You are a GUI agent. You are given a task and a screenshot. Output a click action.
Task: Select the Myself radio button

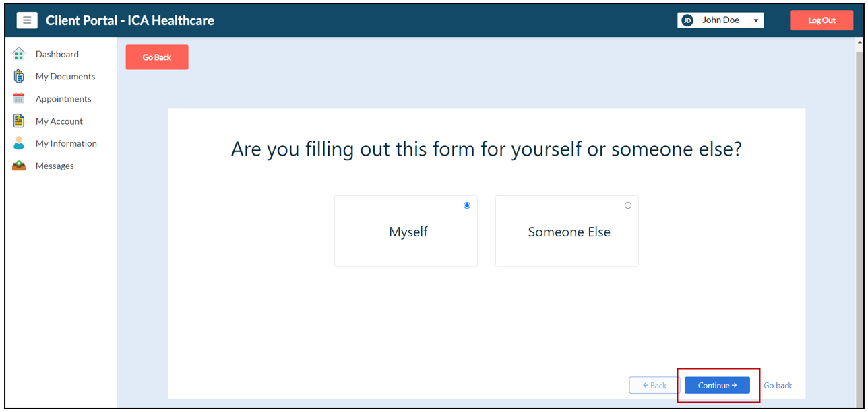(x=467, y=205)
